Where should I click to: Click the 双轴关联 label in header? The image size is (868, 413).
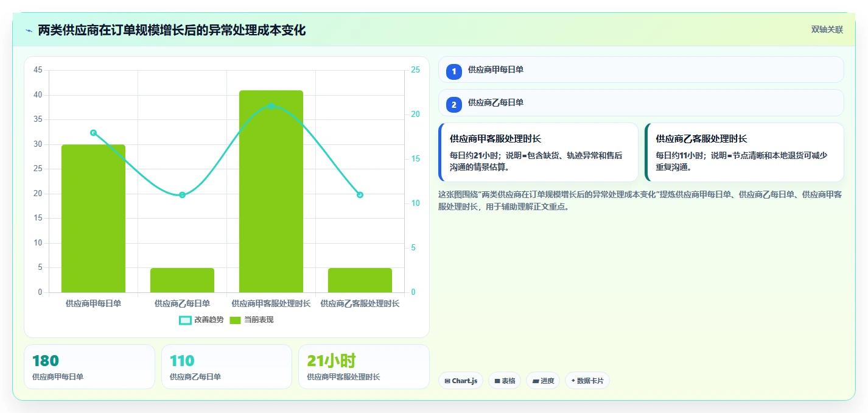(x=827, y=30)
